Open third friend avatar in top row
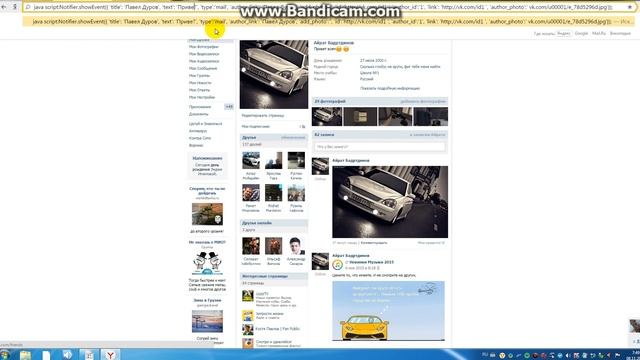Image resolution: width=640 pixels, height=360 pixels. click(x=296, y=160)
